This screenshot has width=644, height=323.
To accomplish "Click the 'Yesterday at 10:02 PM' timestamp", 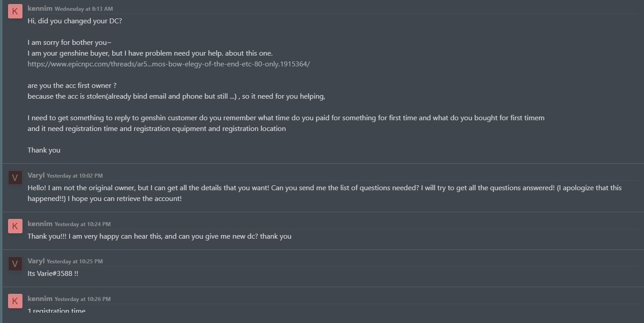I will click(x=75, y=176).
